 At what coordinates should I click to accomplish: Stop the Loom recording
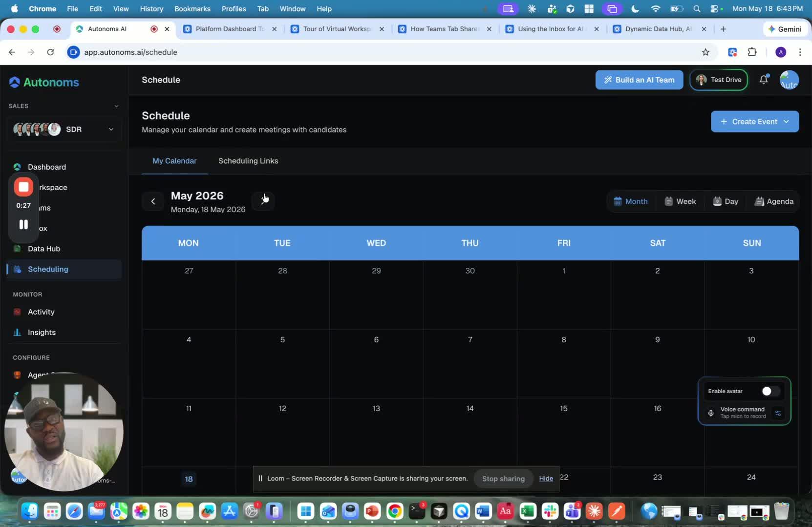pyautogui.click(x=23, y=187)
